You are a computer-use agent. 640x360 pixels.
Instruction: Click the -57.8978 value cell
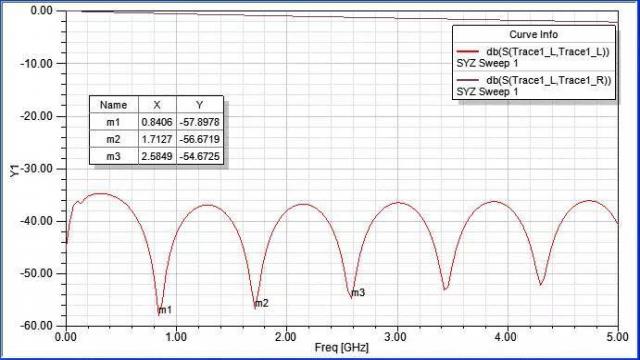point(200,122)
